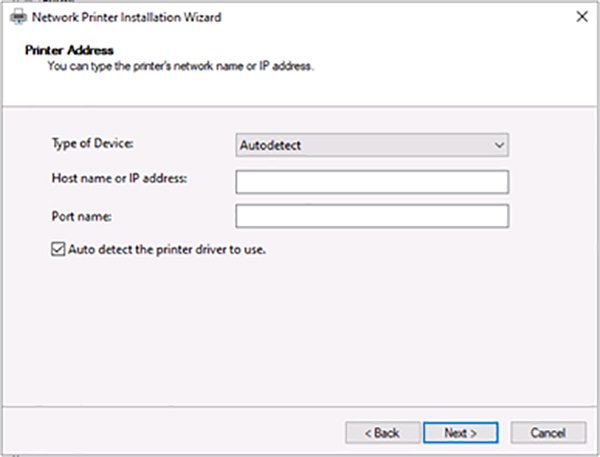Viewport: 600px width, 457px height.
Task: Click the 'Type of Device:' label
Action: pos(92,143)
